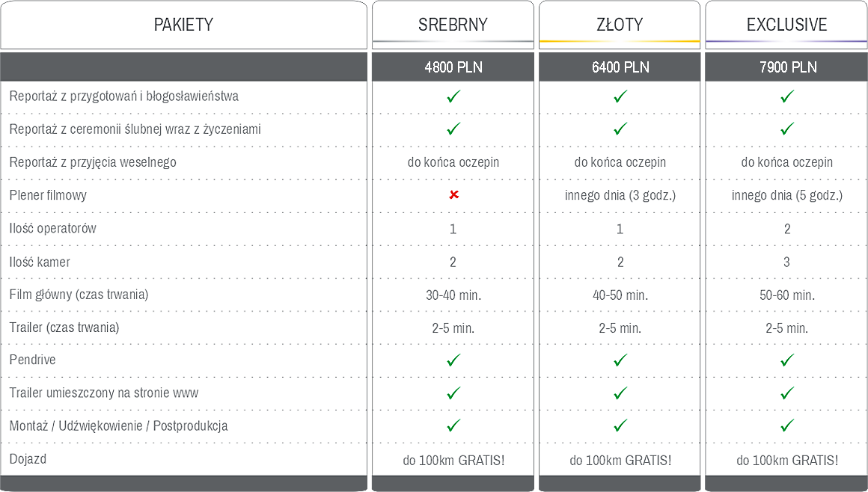Click Srebrny checkmark for Trailer umieszczony na stronie
The image size is (868, 492).
453,393
